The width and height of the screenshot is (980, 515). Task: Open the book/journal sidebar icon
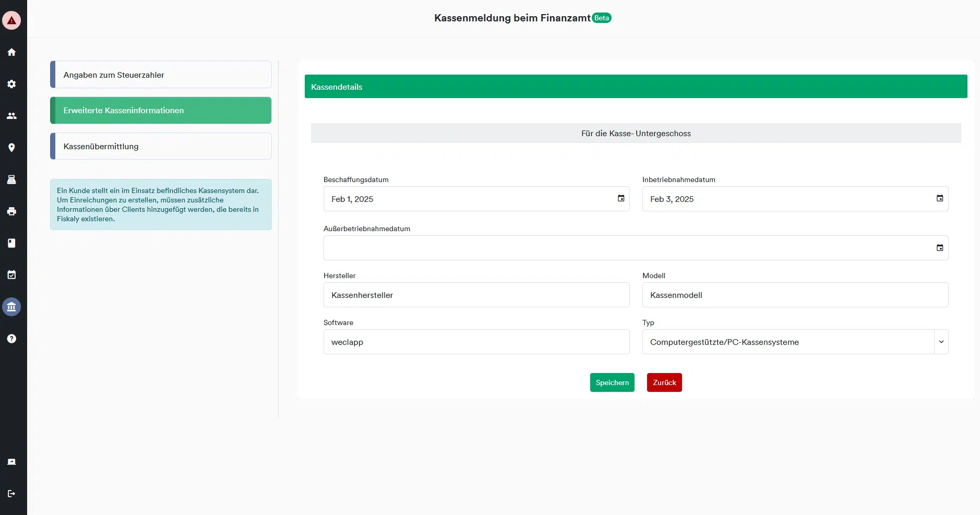click(x=11, y=243)
